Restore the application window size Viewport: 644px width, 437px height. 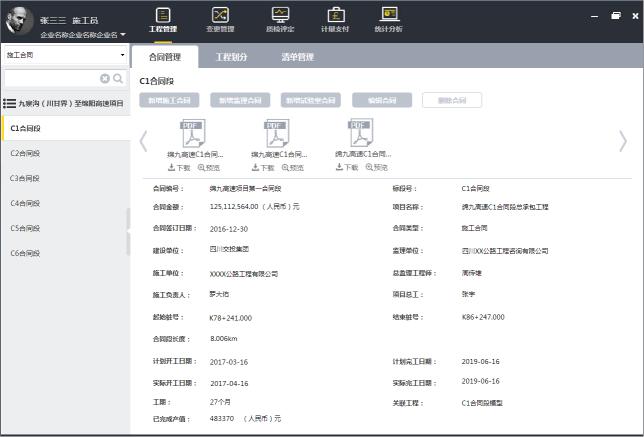pos(616,16)
